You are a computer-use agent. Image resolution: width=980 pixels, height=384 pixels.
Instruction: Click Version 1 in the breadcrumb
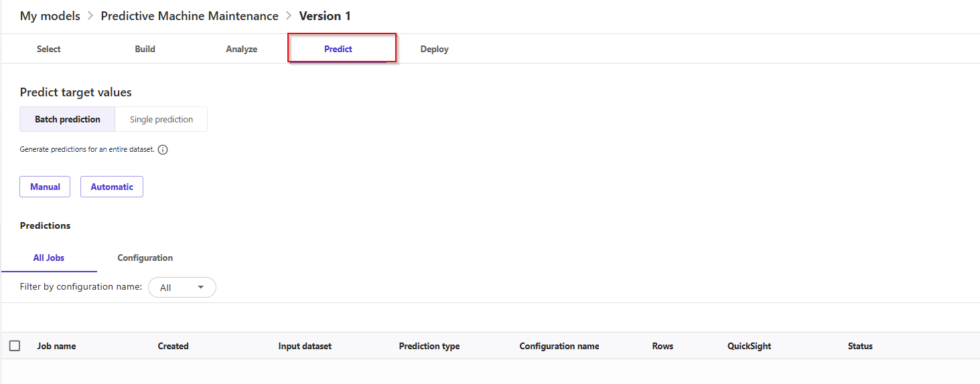pos(325,16)
